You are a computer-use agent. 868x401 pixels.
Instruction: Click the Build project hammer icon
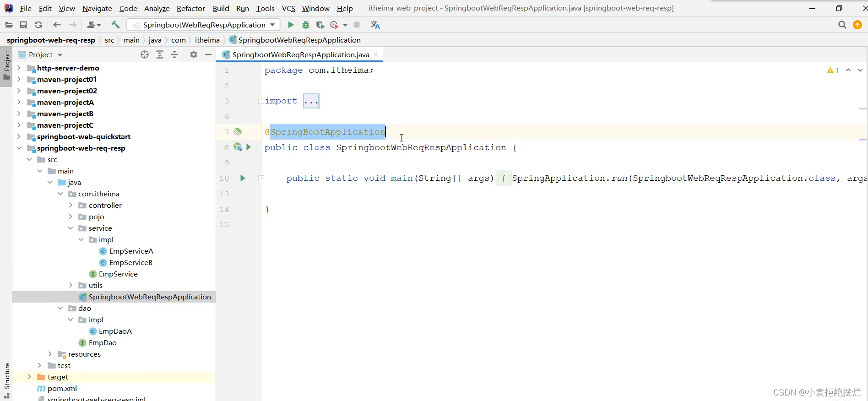click(x=115, y=25)
